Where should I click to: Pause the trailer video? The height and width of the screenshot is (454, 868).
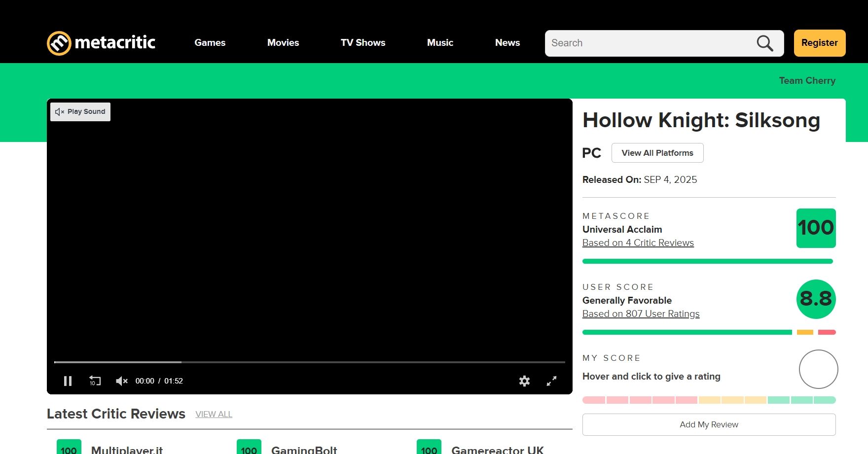coord(68,381)
